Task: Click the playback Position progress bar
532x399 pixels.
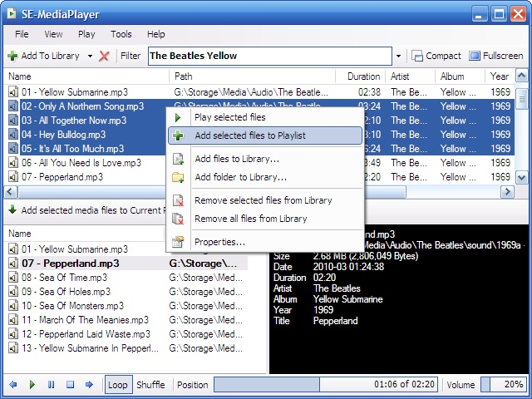Action: coord(327,385)
